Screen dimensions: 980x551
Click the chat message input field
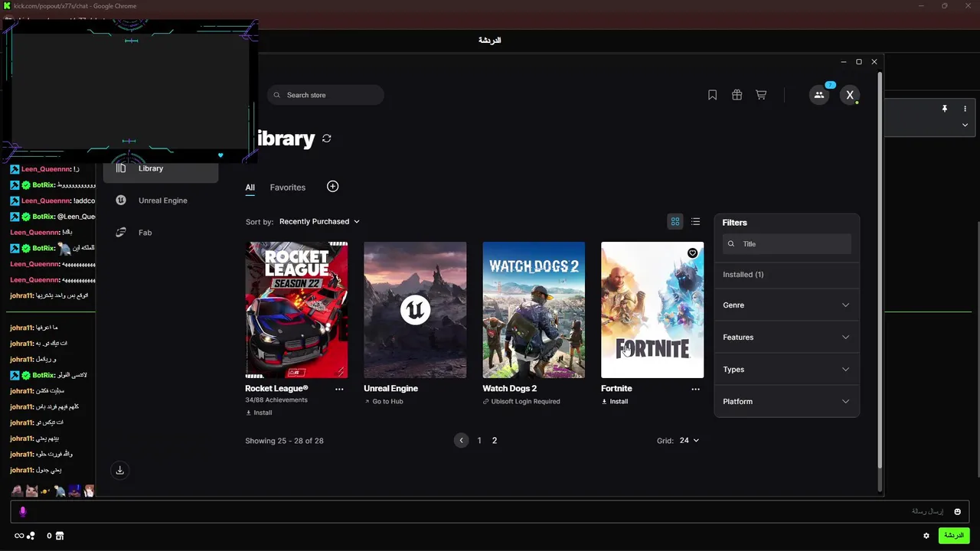pyautogui.click(x=490, y=511)
